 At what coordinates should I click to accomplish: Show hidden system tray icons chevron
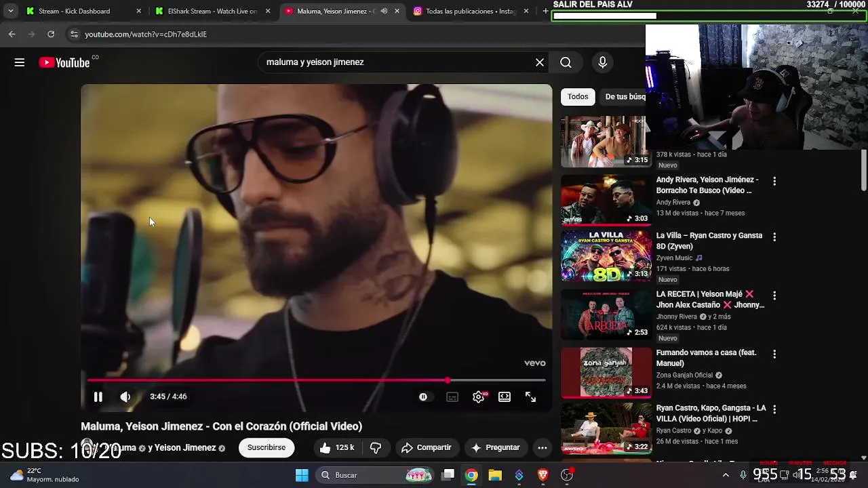pyautogui.click(x=726, y=475)
